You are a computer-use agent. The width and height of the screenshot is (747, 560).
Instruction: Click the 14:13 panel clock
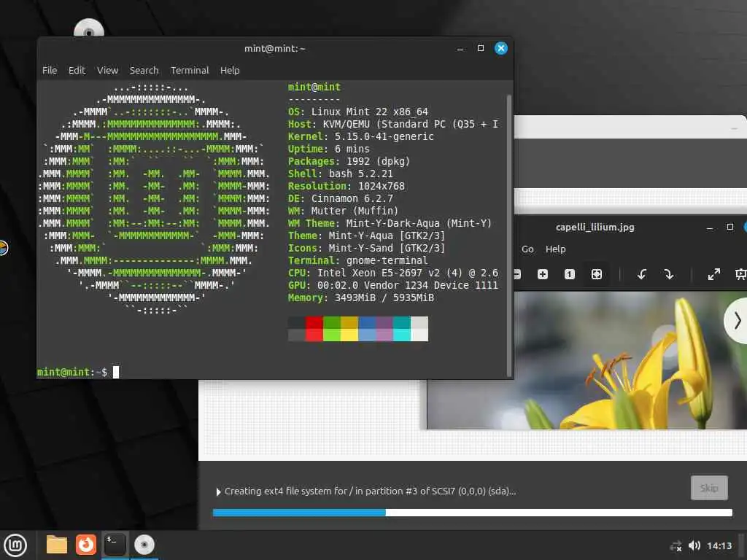pyautogui.click(x=719, y=545)
